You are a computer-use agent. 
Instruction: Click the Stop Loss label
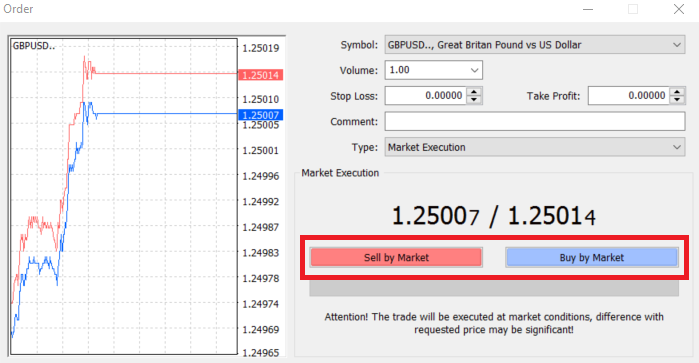coord(354,96)
